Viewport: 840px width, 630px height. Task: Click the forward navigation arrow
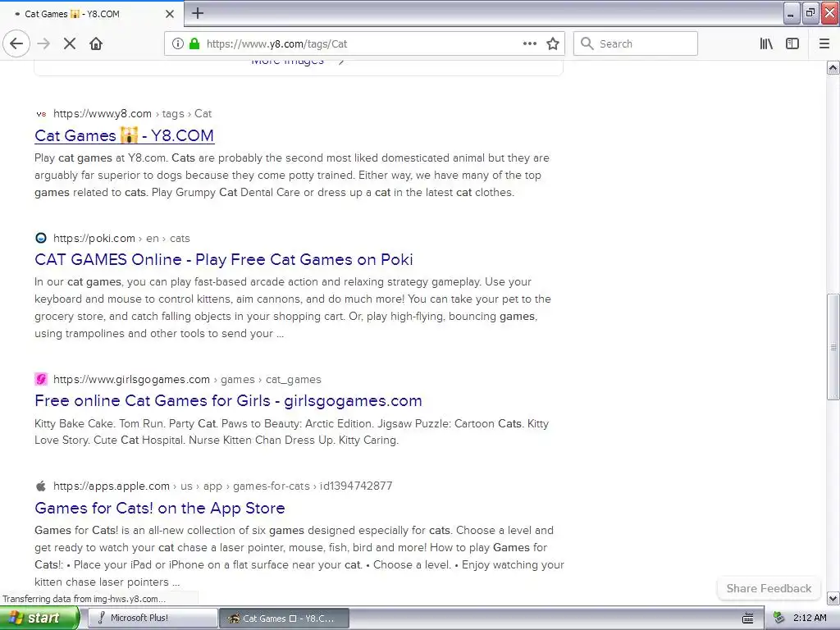point(43,43)
